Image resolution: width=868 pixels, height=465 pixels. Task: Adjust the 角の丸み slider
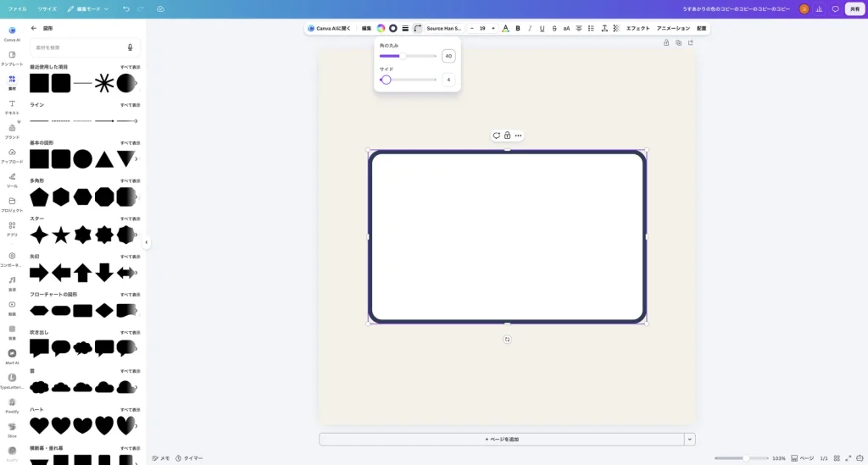tap(408, 56)
